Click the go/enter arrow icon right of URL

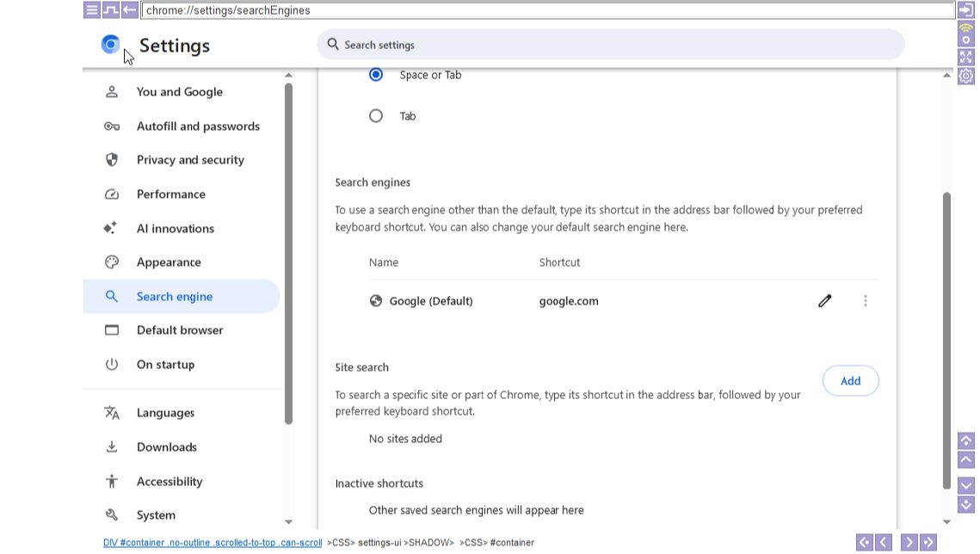[966, 10]
